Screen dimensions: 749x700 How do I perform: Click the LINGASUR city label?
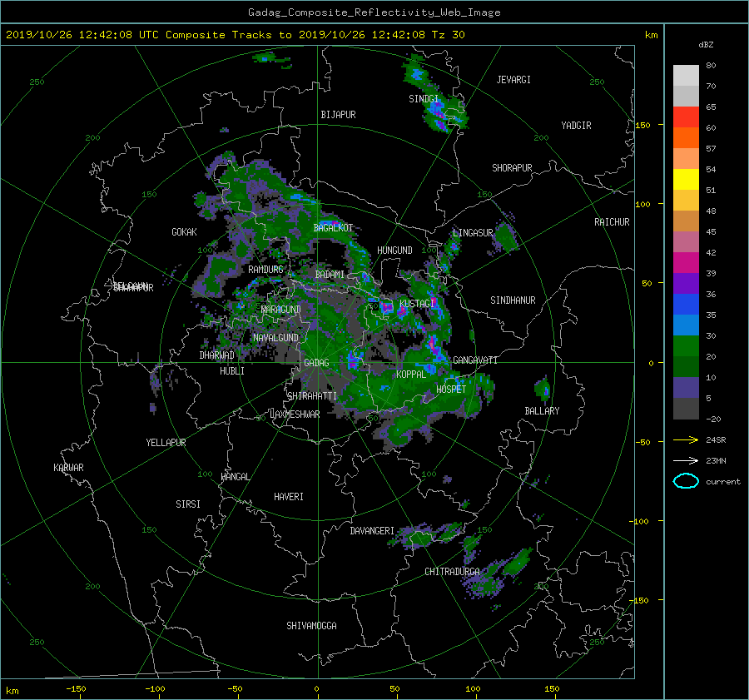[x=473, y=233]
